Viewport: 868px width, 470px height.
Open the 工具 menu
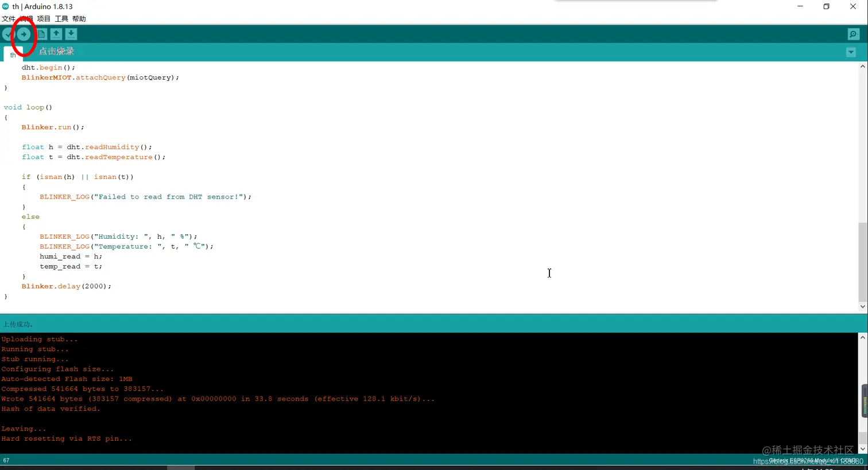[61, 19]
